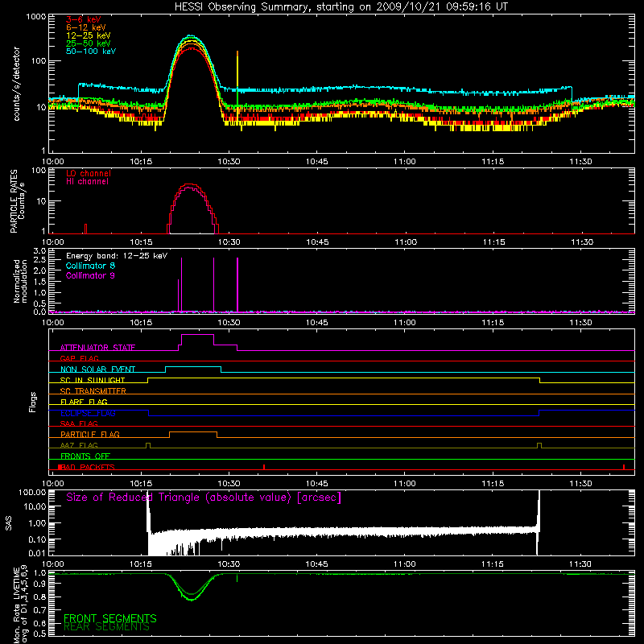Click the "0.01" SAS tick value
Screen dimensions: 644x644
37,553
